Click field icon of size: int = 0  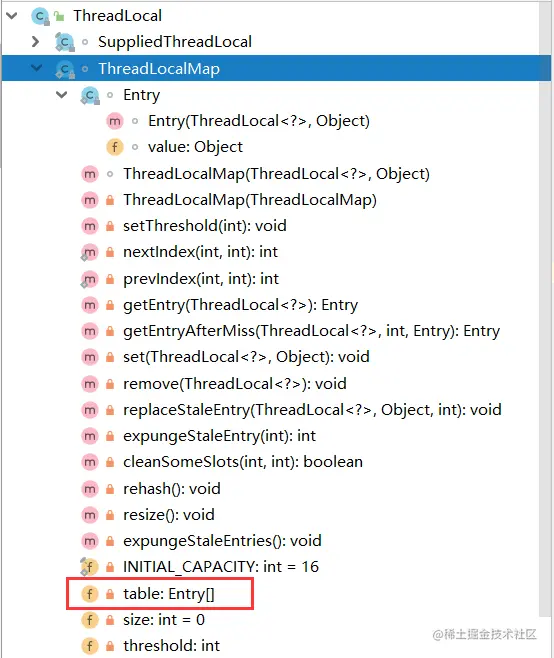pos(90,620)
